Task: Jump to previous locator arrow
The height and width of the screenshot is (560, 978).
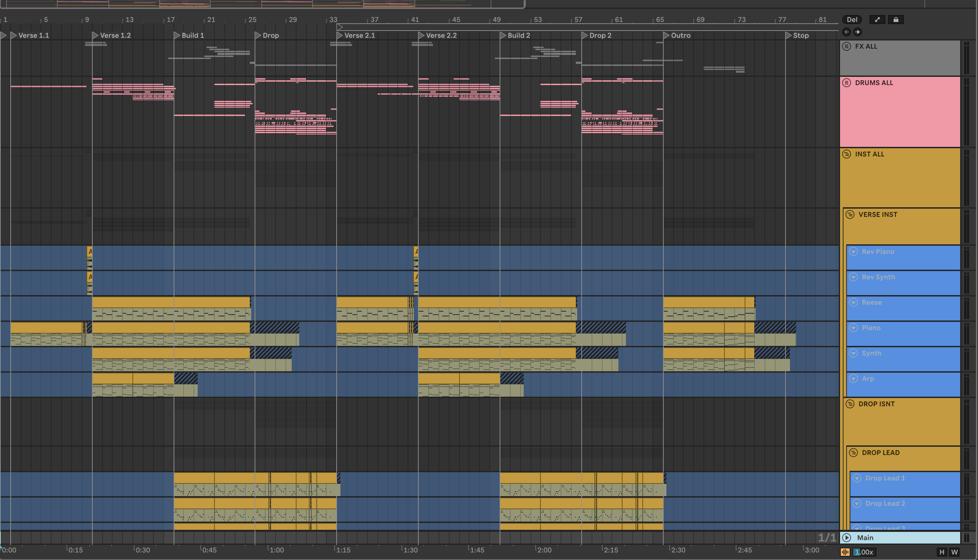Action: click(847, 32)
